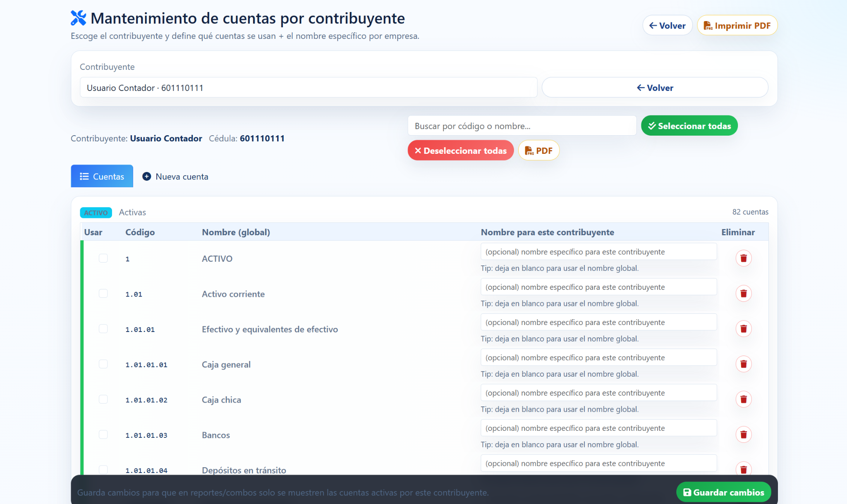Delete the Efectivo y equivalentes de efectivo account
Image resolution: width=847 pixels, height=504 pixels.
tap(743, 329)
